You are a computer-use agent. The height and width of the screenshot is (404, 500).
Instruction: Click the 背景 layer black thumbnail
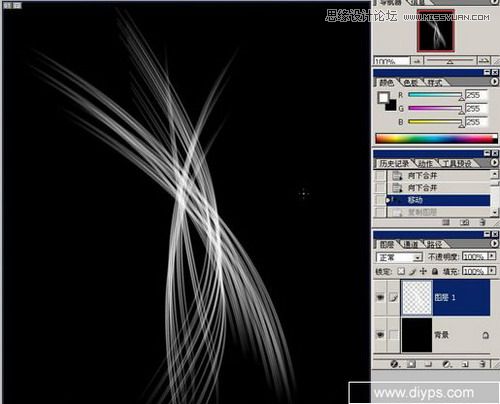click(x=417, y=335)
